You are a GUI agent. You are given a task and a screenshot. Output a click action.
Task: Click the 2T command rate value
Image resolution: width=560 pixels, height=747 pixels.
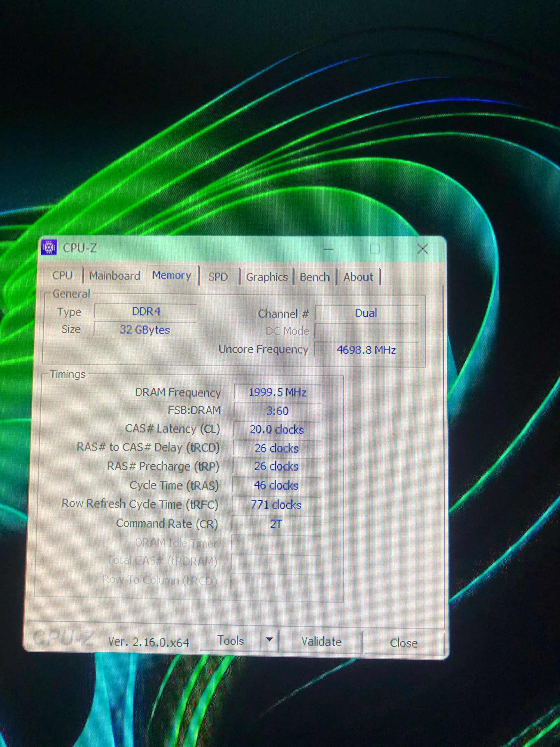pyautogui.click(x=276, y=524)
